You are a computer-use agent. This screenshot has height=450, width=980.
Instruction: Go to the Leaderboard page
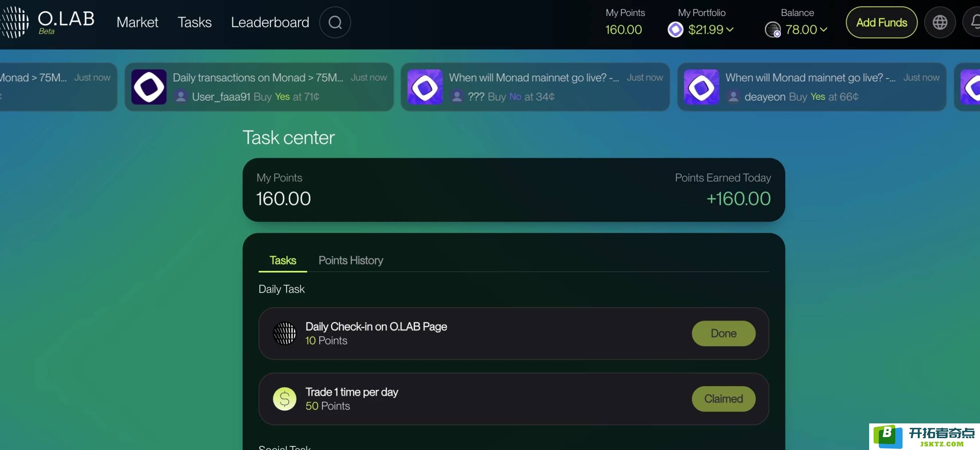click(x=270, y=22)
